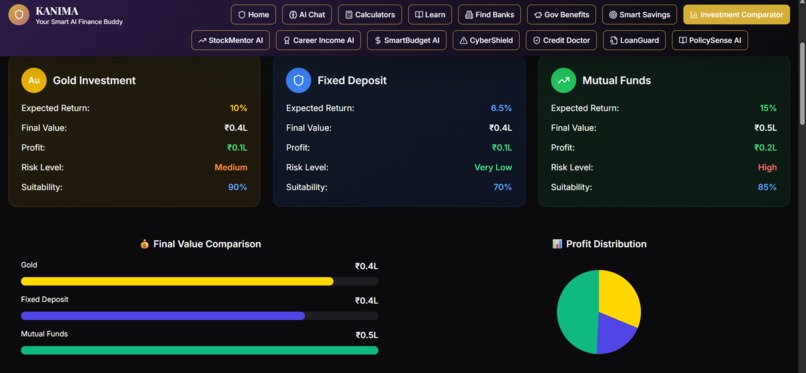The image size is (806, 373).
Task: Click Mutual Funds' 85% suitability value
Action: tap(767, 187)
